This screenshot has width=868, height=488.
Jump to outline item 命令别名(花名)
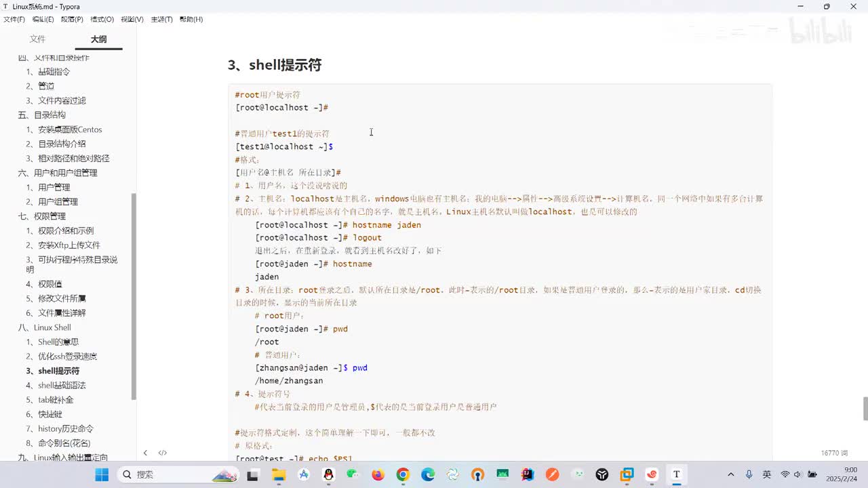58,443
